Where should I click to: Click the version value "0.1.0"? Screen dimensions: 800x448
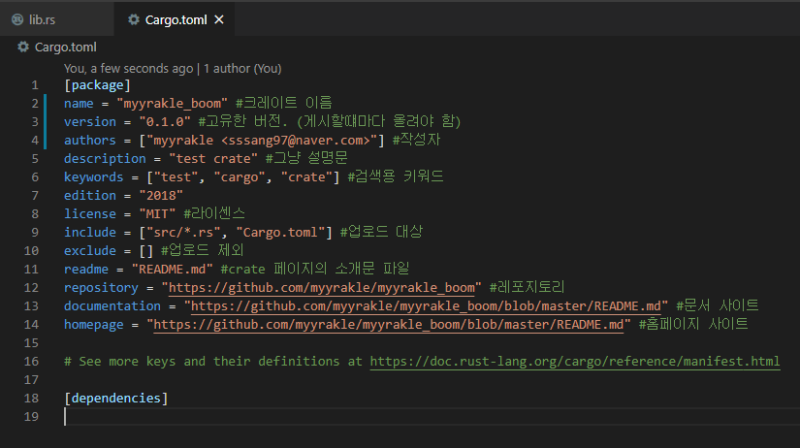point(165,122)
